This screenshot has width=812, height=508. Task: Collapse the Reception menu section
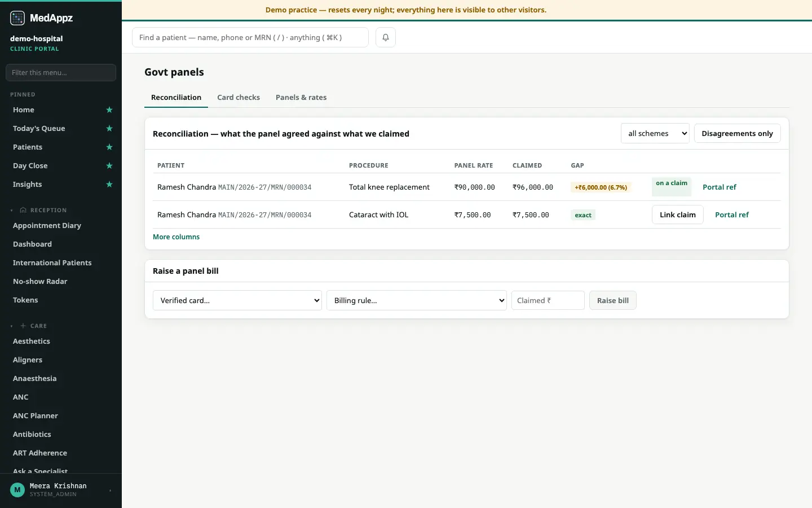11,211
